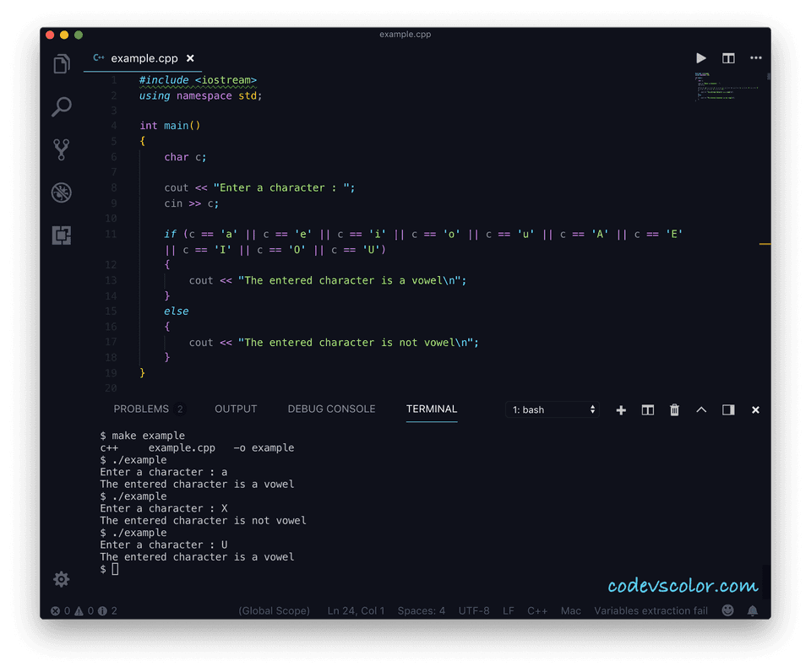Split the editor to the right
Screen dimensions: 811x672
coord(728,58)
